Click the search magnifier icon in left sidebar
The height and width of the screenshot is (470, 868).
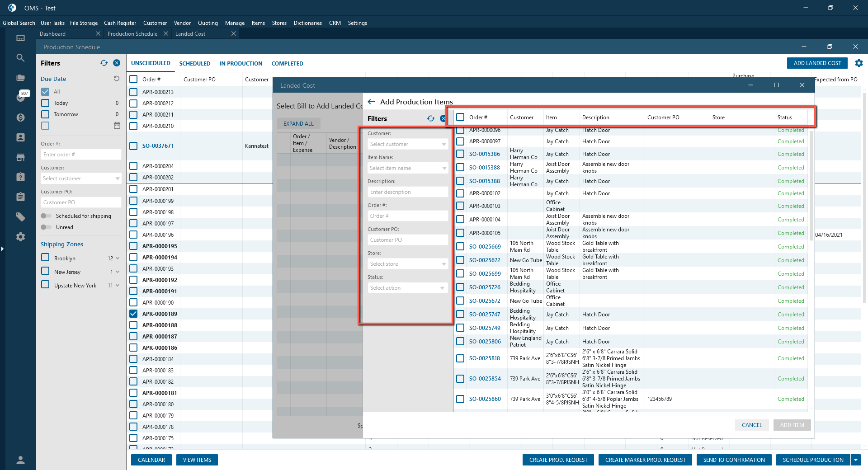(20, 58)
